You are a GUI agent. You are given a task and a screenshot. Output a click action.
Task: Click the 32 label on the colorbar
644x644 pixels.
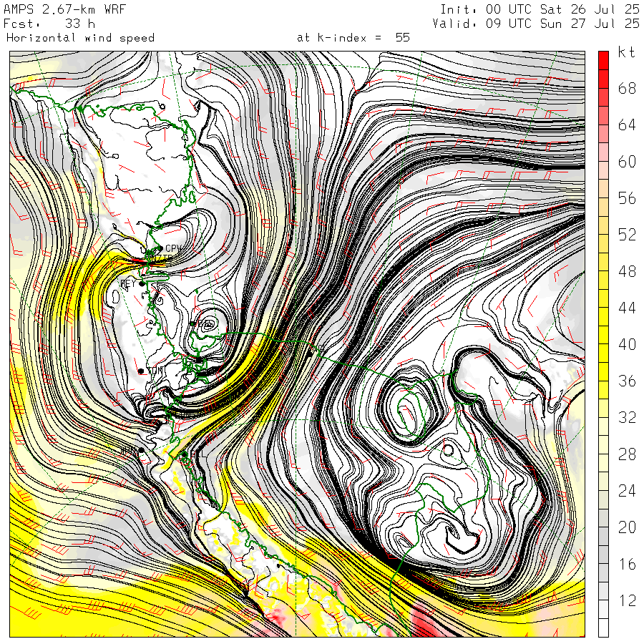[x=627, y=418]
